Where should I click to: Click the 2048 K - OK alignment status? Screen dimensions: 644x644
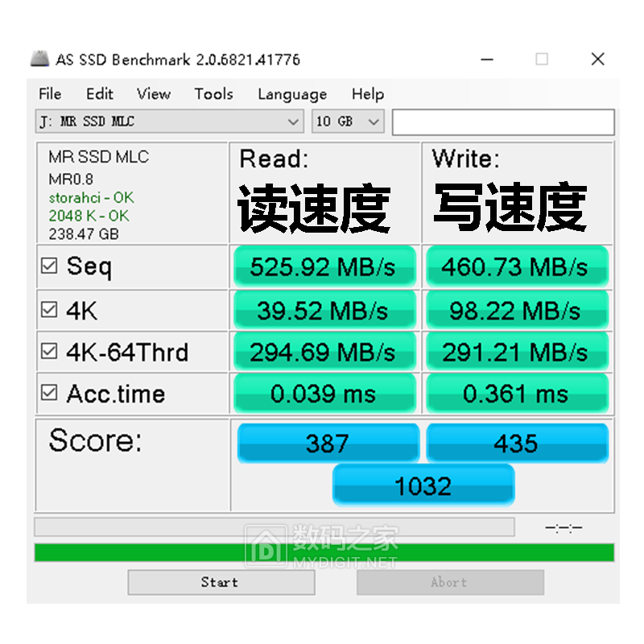pyautogui.click(x=89, y=216)
